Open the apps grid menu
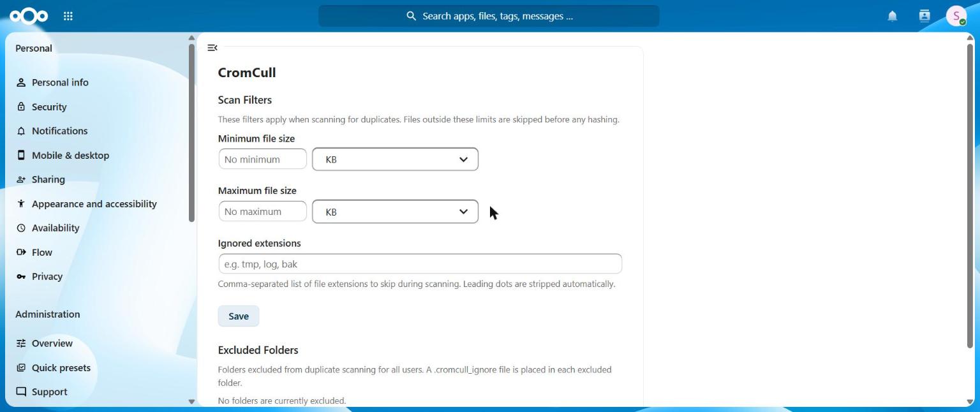Viewport: 980px width, 412px height. (68, 16)
